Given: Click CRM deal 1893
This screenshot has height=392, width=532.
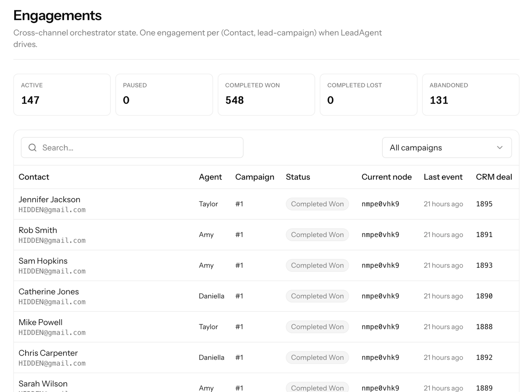Looking at the screenshot, I should coord(484,265).
